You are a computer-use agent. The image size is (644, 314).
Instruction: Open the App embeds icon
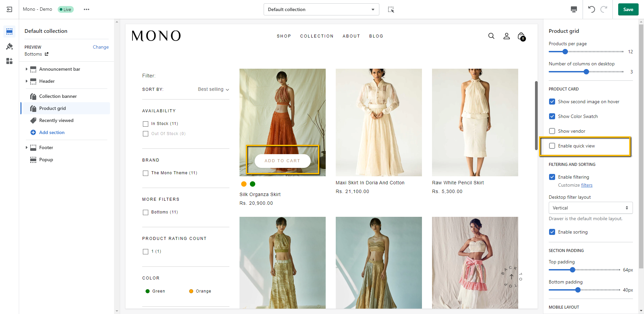coord(9,61)
